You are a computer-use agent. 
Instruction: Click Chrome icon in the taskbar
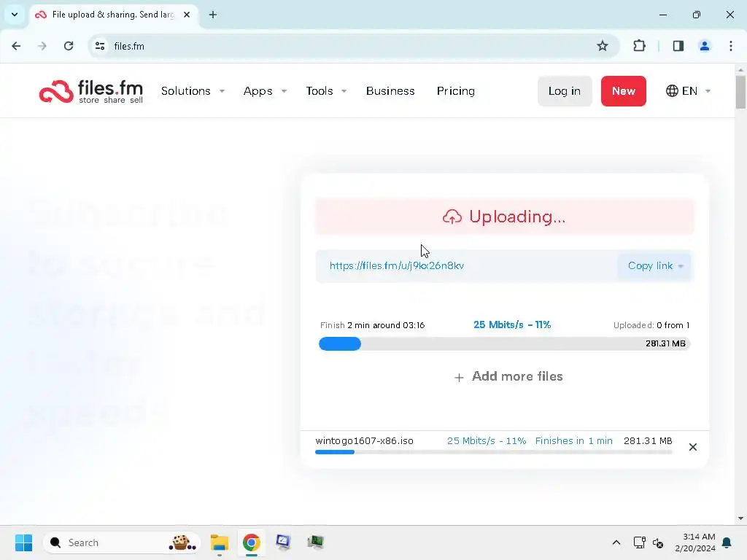click(x=251, y=542)
